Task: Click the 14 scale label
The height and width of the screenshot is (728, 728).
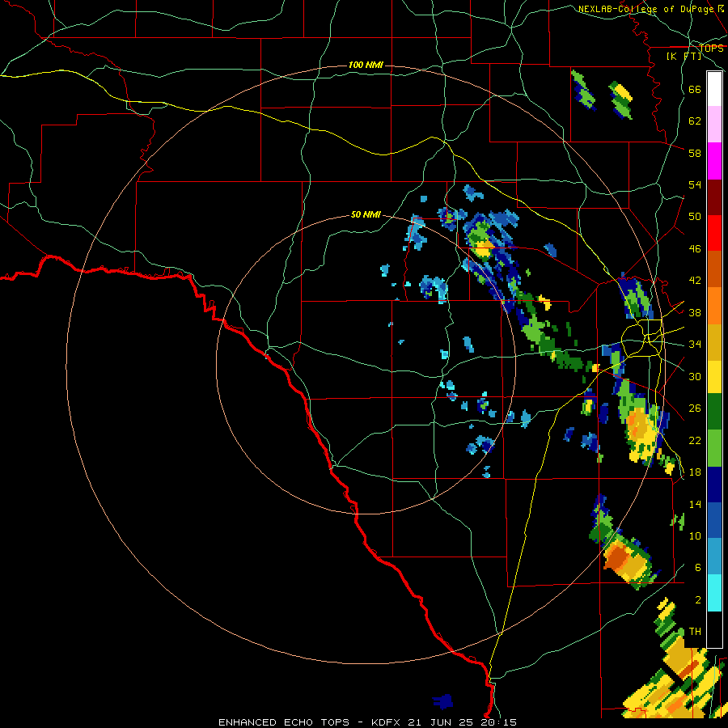Action: coord(695,504)
